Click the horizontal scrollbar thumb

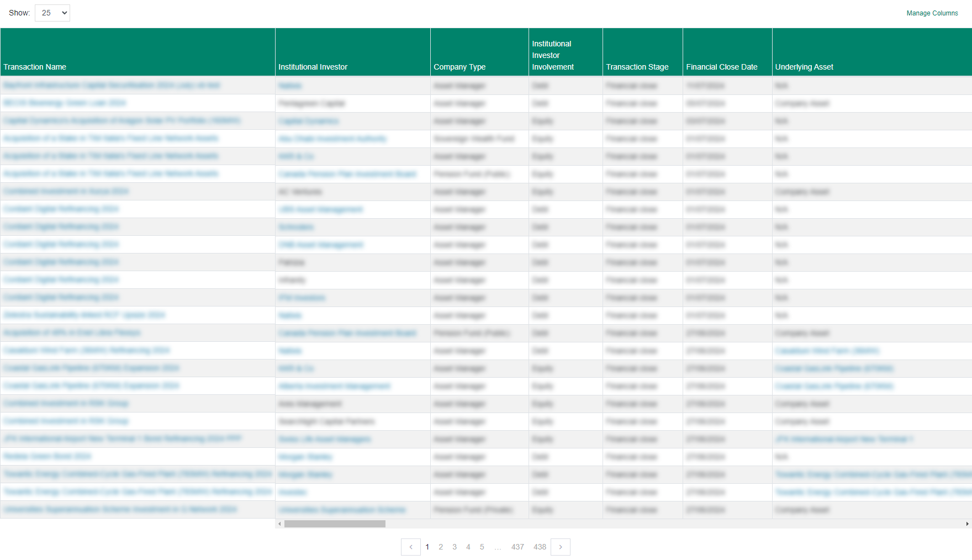pyautogui.click(x=335, y=524)
